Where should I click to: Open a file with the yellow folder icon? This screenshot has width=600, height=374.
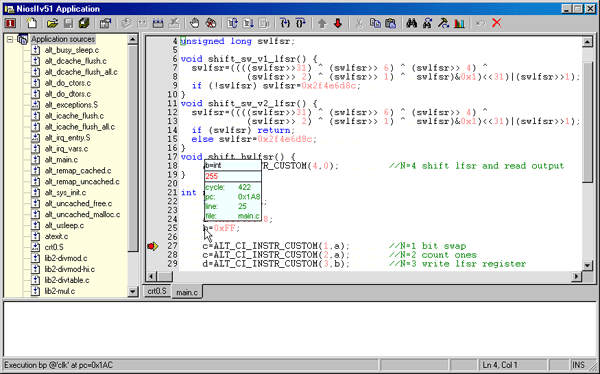click(52, 23)
